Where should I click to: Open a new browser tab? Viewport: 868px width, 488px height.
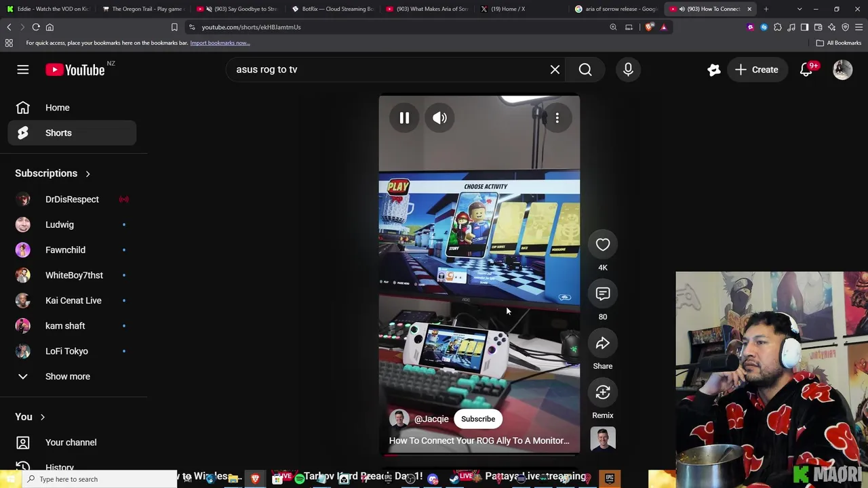[x=766, y=9]
